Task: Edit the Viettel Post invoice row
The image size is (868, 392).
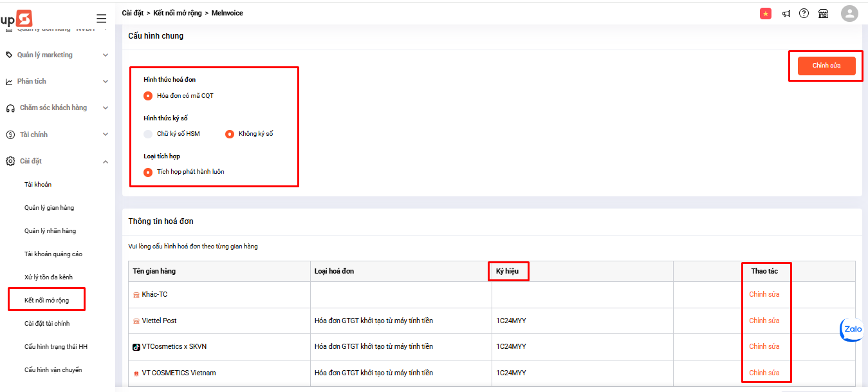Action: click(x=764, y=321)
